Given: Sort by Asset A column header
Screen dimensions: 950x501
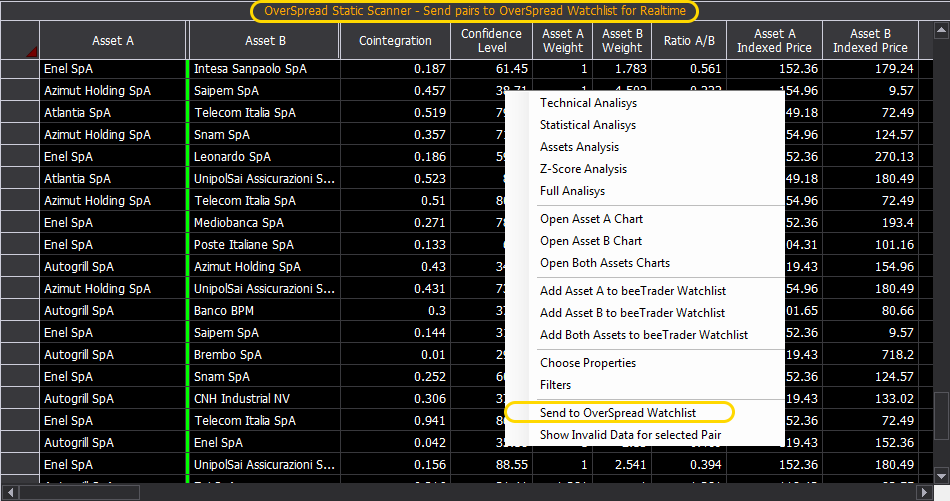Looking at the screenshot, I should click(113, 41).
